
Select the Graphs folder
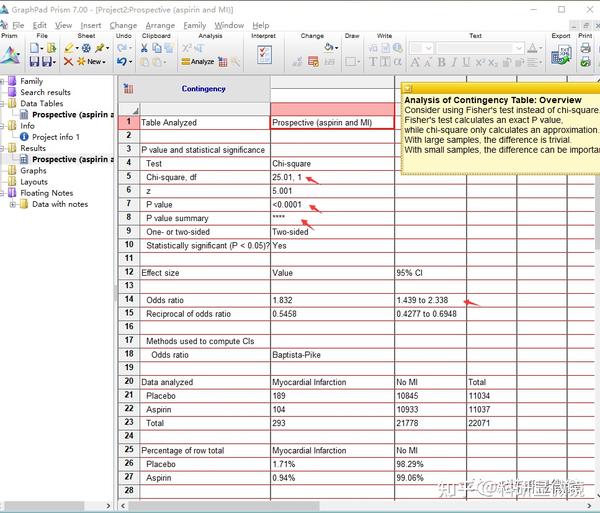33,171
